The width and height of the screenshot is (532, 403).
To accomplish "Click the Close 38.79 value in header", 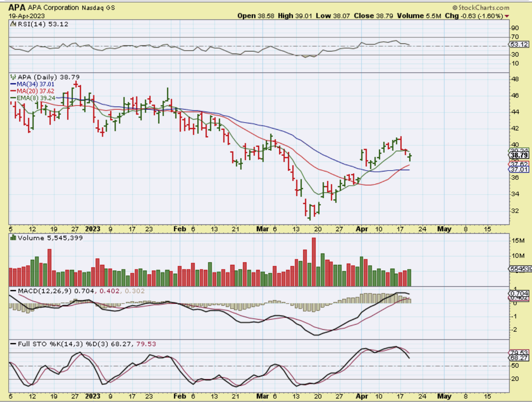I will coord(374,16).
